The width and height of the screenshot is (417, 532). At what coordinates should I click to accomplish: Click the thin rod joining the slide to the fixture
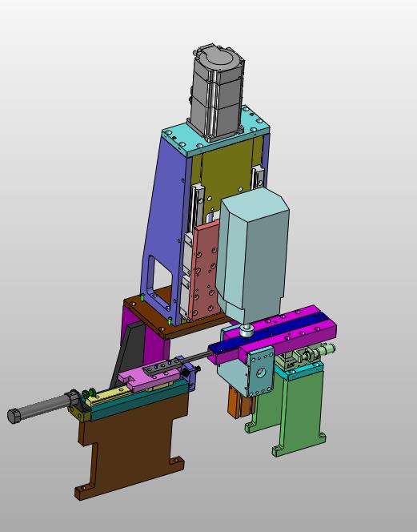coord(197,357)
